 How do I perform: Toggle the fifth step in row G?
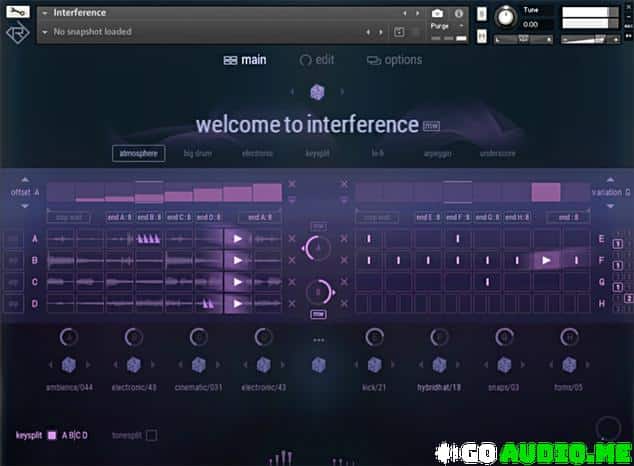coord(487,282)
